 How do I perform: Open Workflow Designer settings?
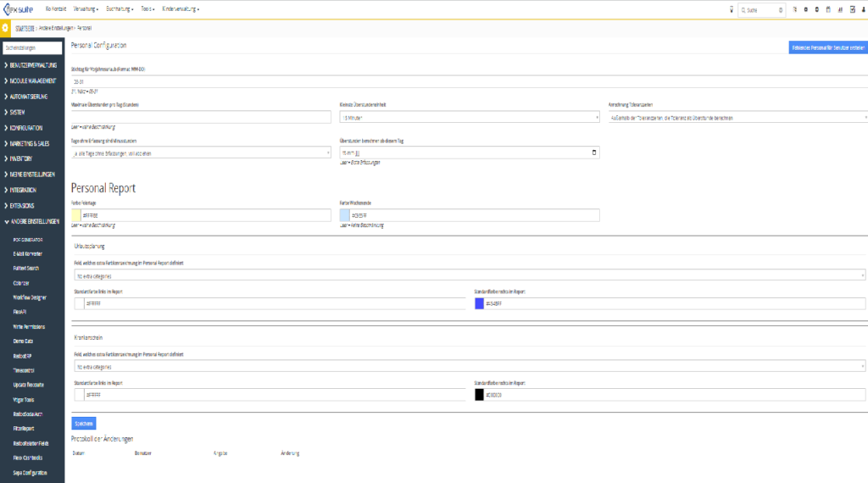pyautogui.click(x=30, y=297)
